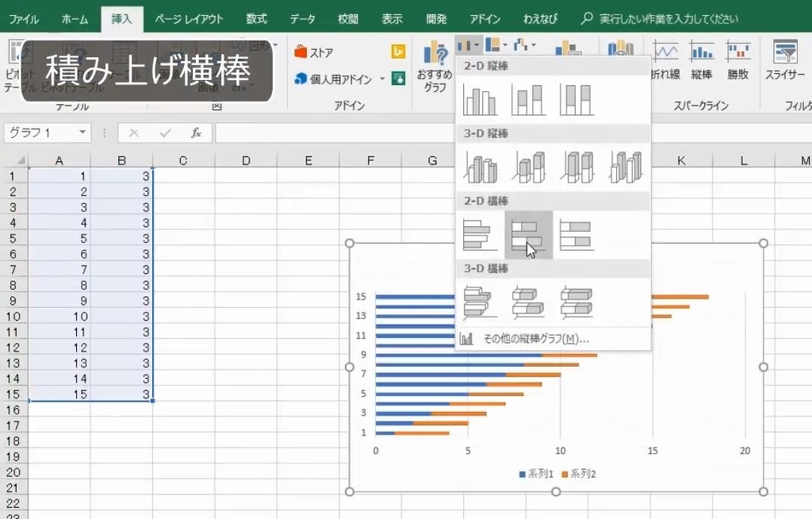The image size is (812, 519).
Task: Choose the highlighted 2-D stacked bar chart icon
Action: point(528,234)
